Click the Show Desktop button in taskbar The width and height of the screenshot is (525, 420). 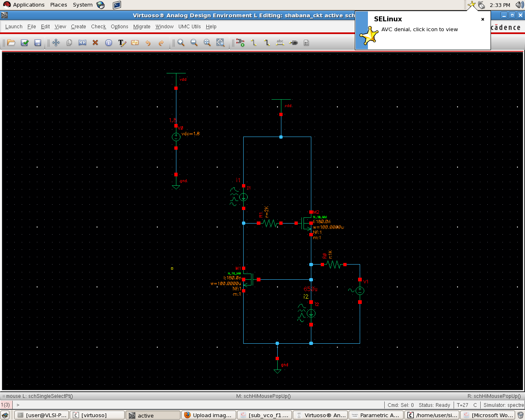(x=5, y=415)
